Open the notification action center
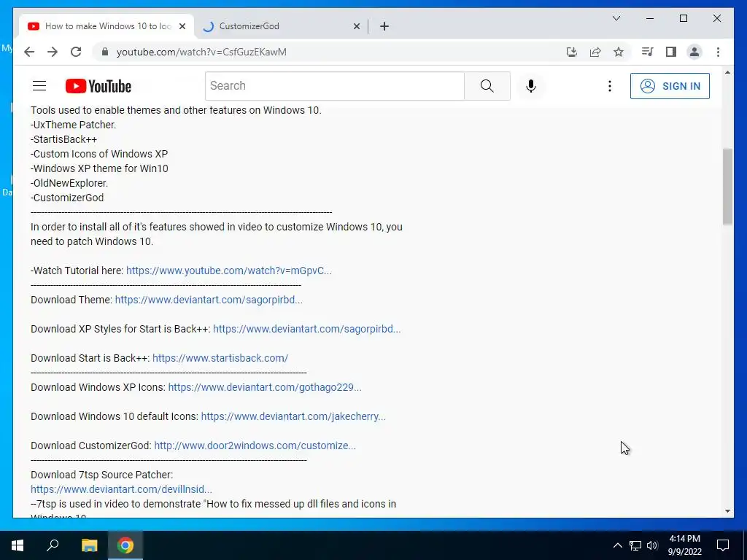747x560 pixels. point(723,545)
